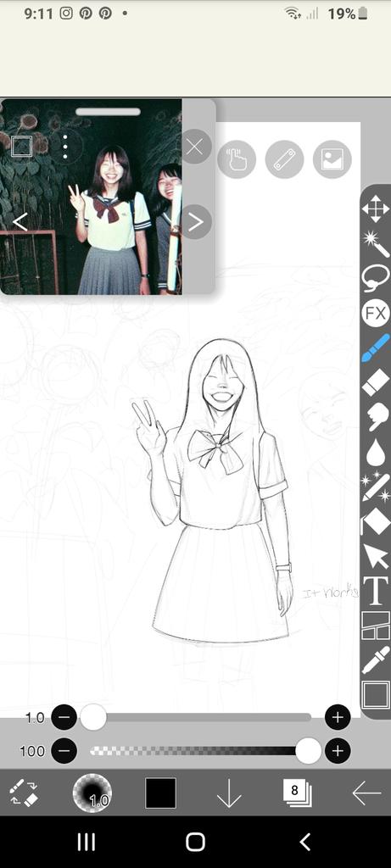Tap the battery 19% indicator

[348, 14]
